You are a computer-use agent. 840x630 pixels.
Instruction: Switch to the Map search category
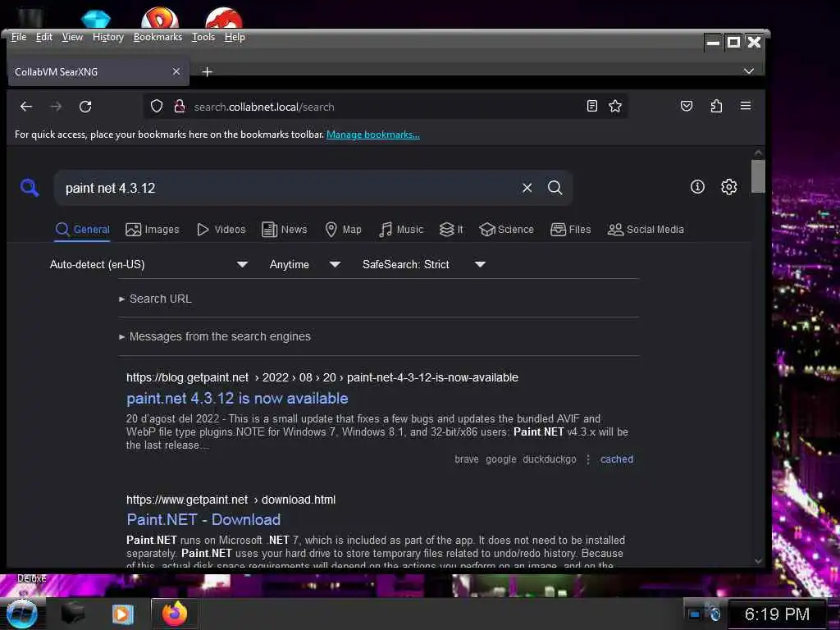tap(344, 230)
